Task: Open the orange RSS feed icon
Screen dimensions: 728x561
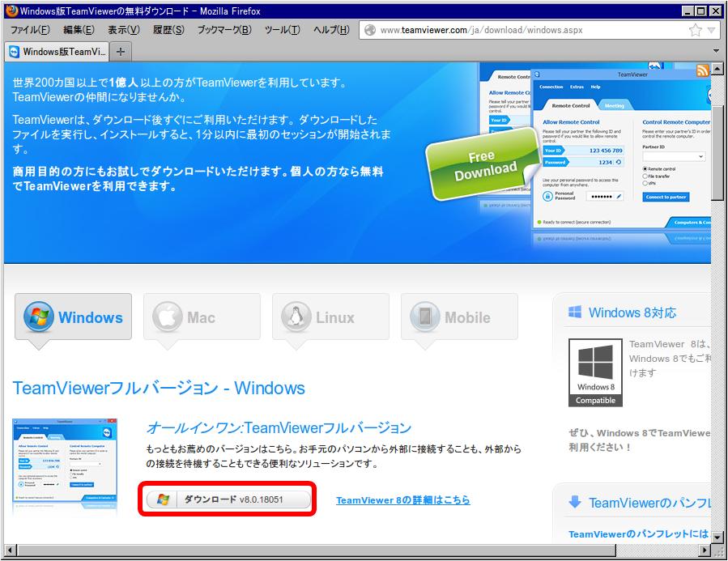Action: pyautogui.click(x=703, y=70)
